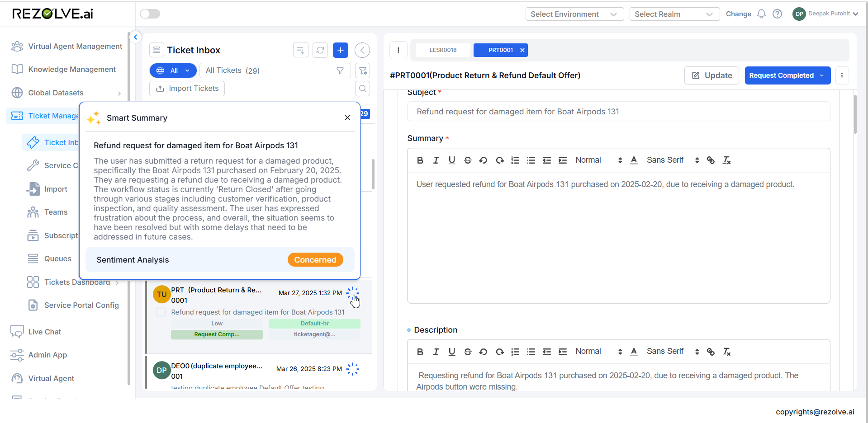Click the smart summary icon for DEO0001
Image resolution: width=868 pixels, height=423 pixels.
tap(353, 369)
